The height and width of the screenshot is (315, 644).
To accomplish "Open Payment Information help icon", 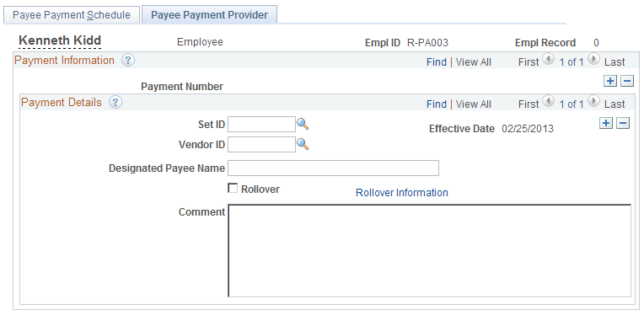I will [128, 61].
